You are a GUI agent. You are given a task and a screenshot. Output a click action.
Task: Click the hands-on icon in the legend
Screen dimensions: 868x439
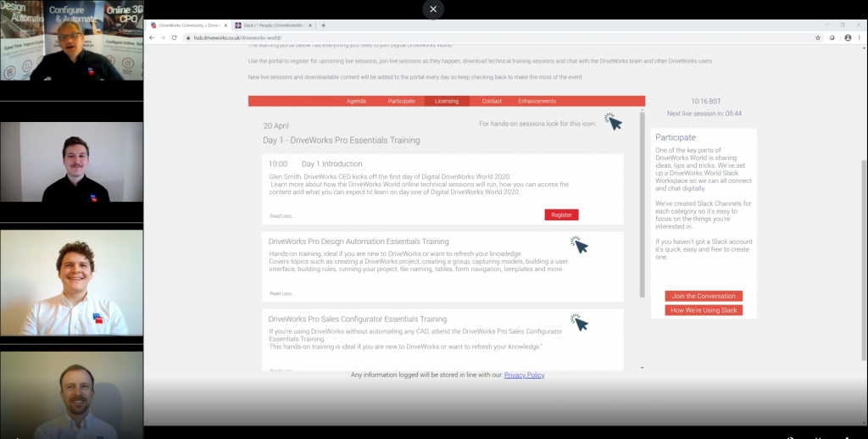click(x=613, y=122)
